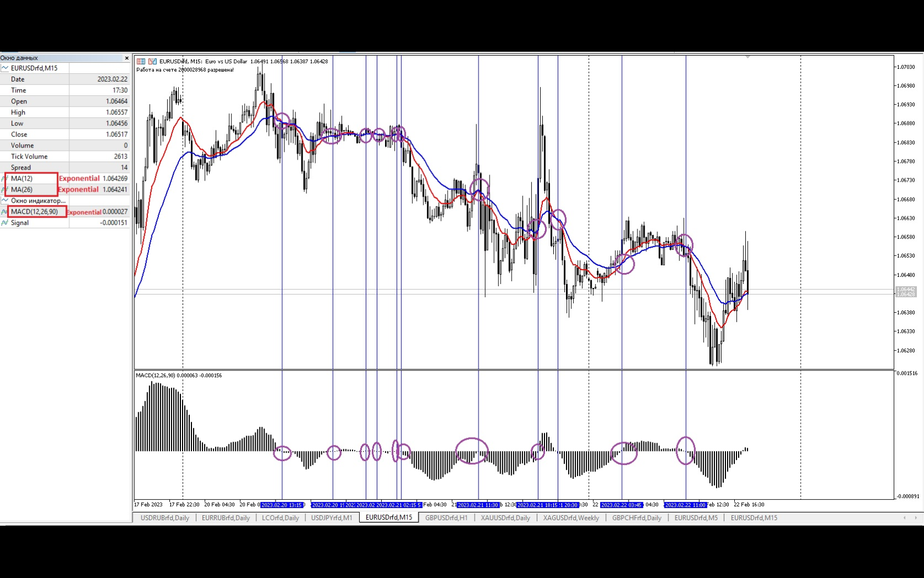Switch to the USDJPYrfd,M1 chart tab
This screenshot has height=578, width=924.
[x=332, y=518]
